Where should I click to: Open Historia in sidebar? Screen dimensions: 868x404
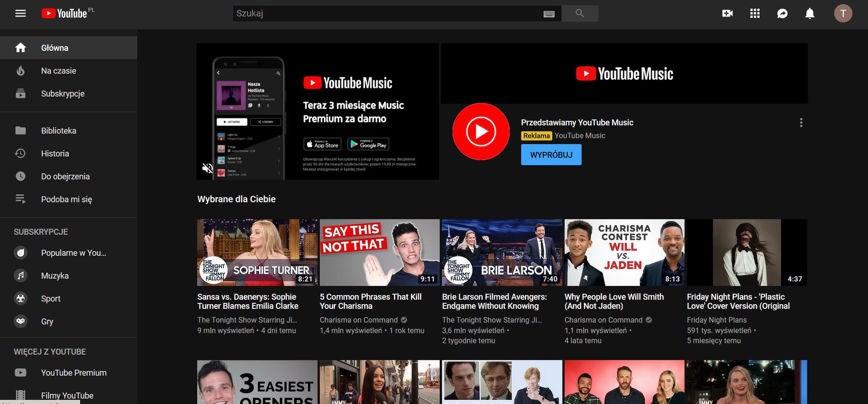[x=69, y=153]
